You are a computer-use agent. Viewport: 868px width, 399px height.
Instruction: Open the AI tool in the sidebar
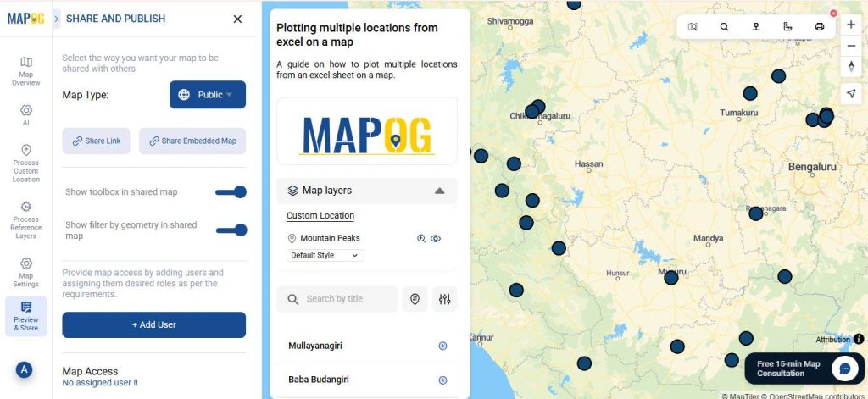(x=26, y=115)
